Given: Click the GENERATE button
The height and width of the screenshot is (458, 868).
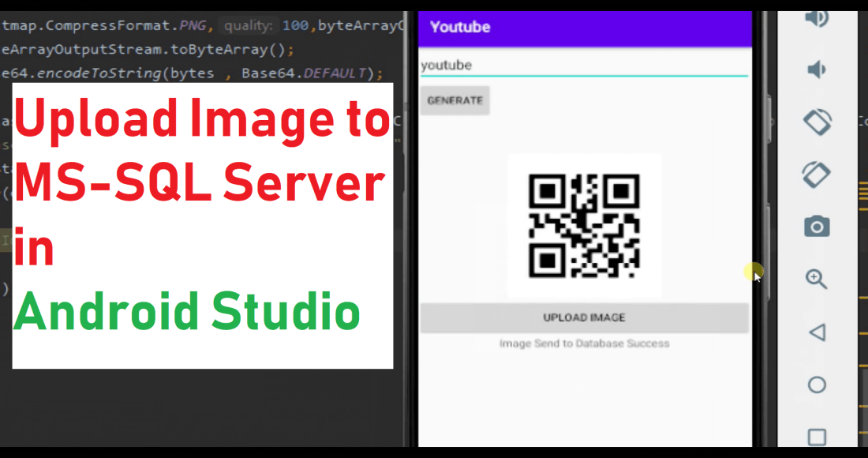Looking at the screenshot, I should click(455, 100).
